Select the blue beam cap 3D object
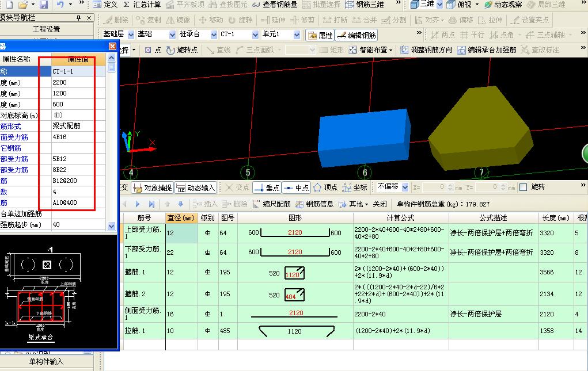The height and width of the screenshot is (371, 588). click(363, 137)
